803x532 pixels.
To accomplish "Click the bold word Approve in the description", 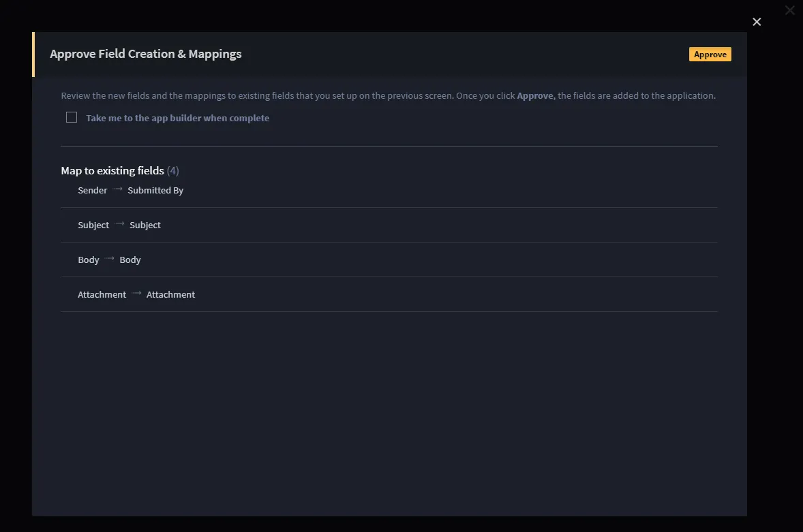I will point(534,95).
